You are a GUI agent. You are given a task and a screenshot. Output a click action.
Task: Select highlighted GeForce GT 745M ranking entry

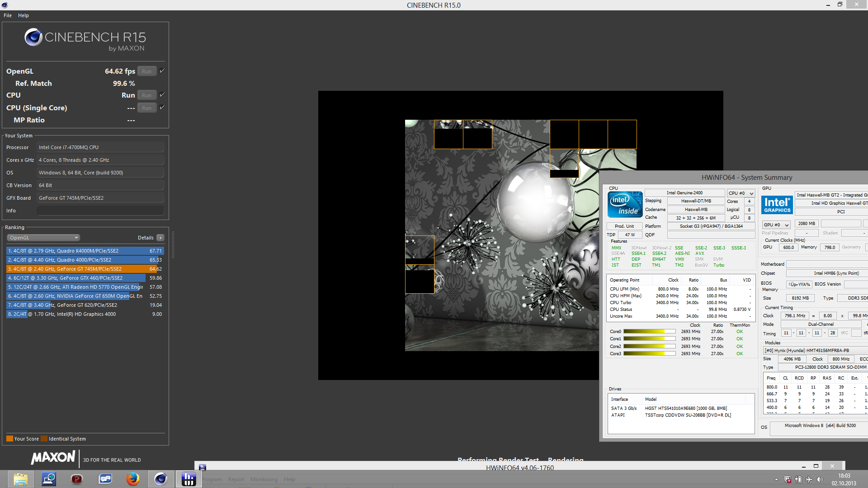click(85, 269)
